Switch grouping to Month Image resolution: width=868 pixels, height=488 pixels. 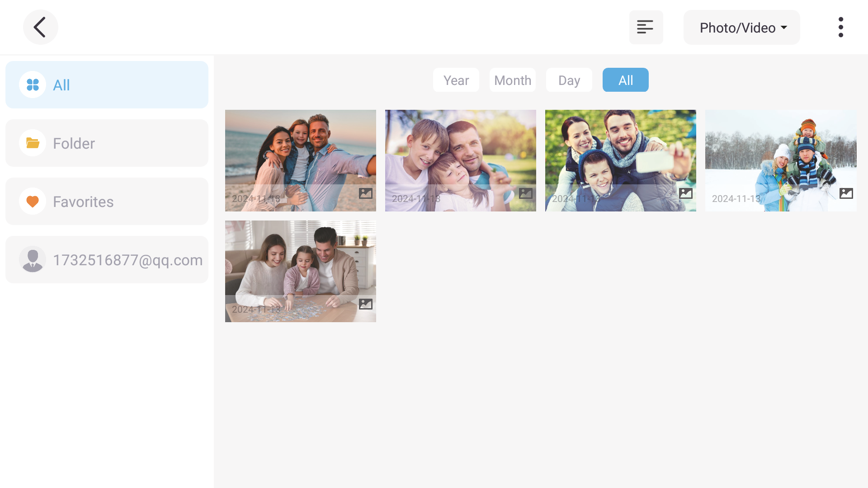512,80
